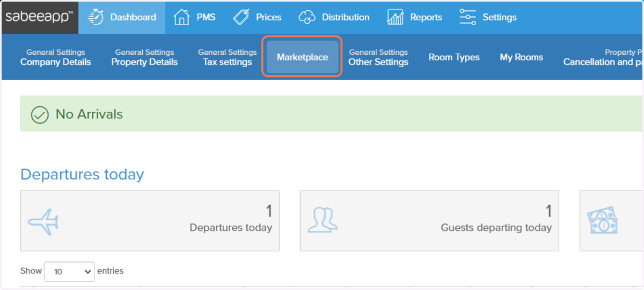Click the 'entries' label text
The height and width of the screenshot is (290, 644).
pos(110,271)
